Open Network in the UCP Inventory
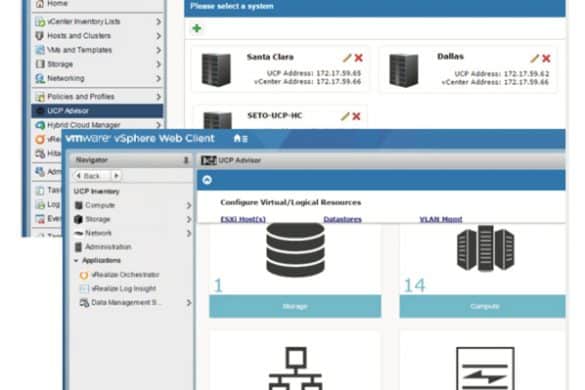 [98, 233]
